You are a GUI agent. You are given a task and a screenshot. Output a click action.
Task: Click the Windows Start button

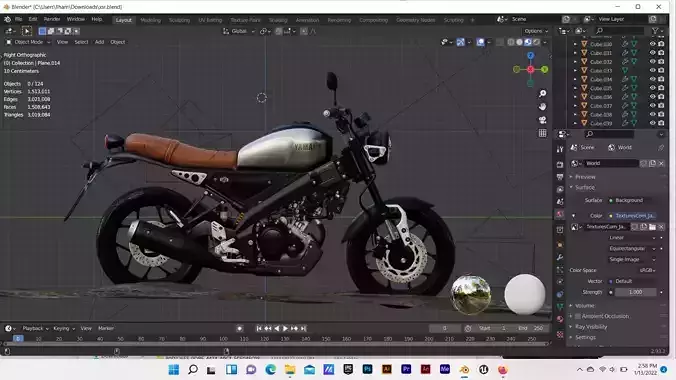174,370
